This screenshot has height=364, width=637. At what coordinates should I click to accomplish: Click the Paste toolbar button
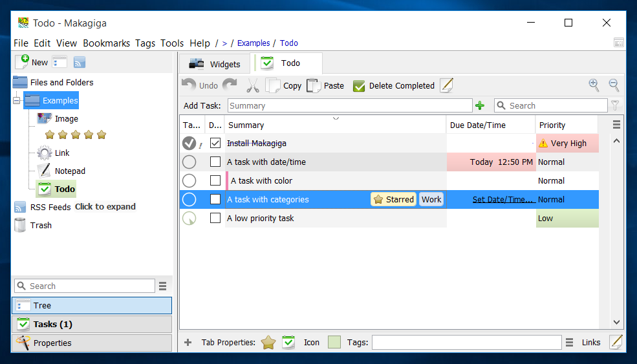pyautogui.click(x=325, y=85)
